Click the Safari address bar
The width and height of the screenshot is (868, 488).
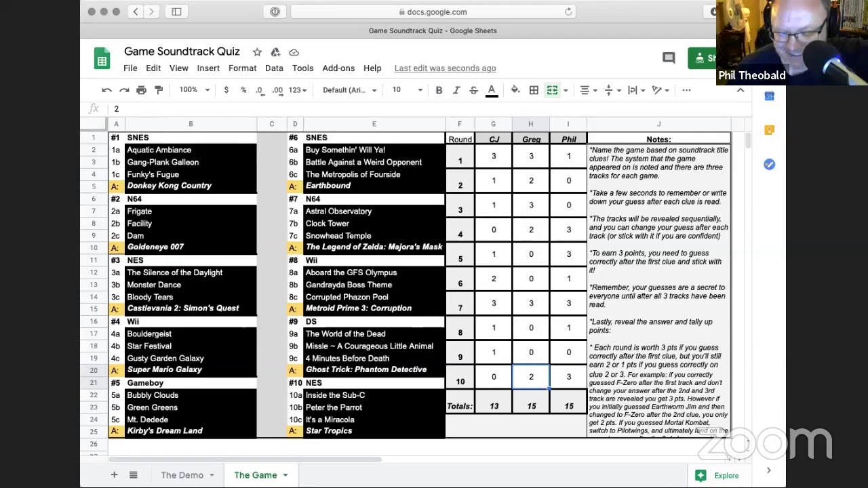tap(433, 12)
